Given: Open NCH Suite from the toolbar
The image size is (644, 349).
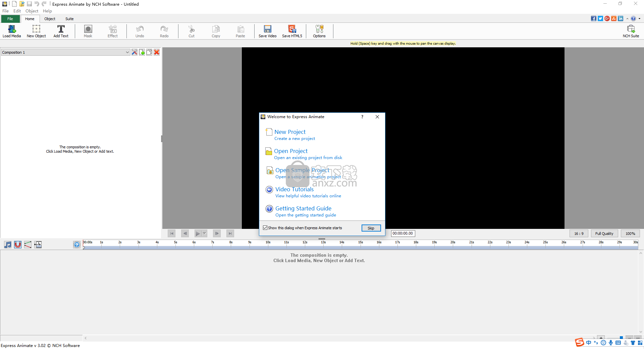Looking at the screenshot, I should (x=631, y=31).
